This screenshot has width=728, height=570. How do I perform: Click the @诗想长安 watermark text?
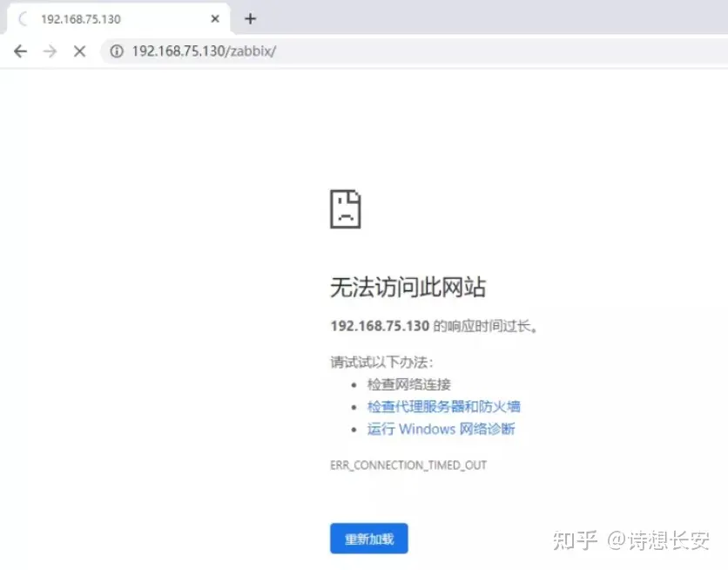tap(658, 540)
